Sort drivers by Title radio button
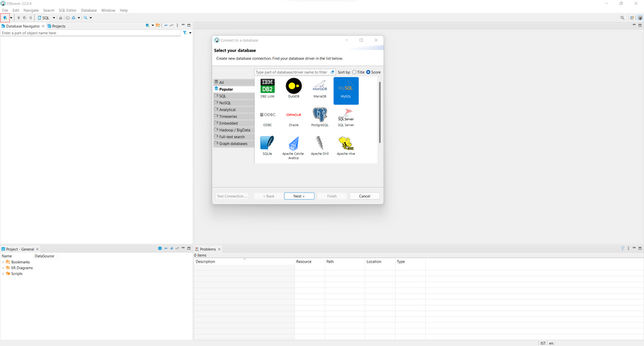The width and height of the screenshot is (644, 346). (x=354, y=72)
